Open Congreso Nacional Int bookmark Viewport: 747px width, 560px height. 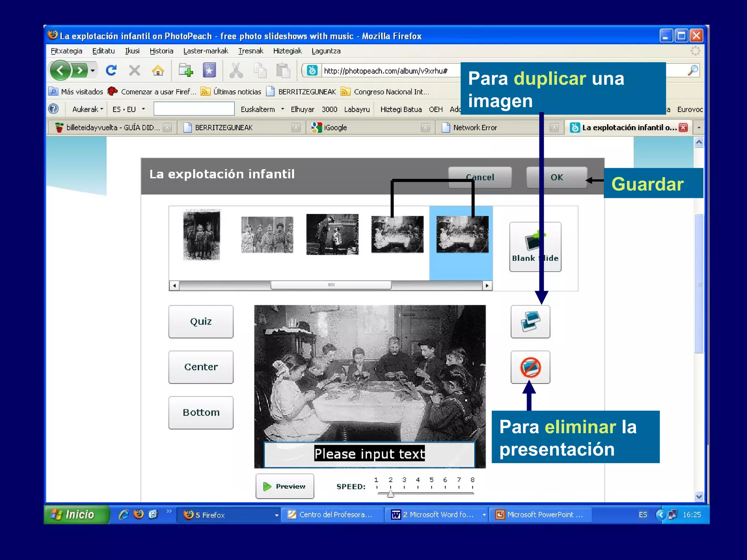coord(385,92)
